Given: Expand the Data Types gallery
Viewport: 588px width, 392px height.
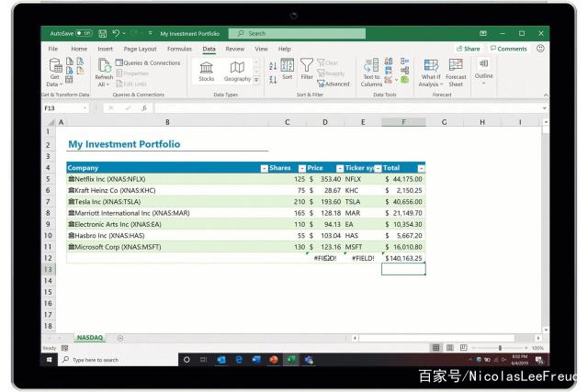Looking at the screenshot, I should tap(256, 80).
